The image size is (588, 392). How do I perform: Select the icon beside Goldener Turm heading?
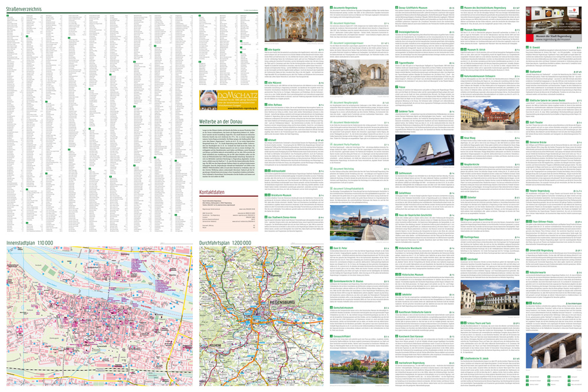point(397,111)
